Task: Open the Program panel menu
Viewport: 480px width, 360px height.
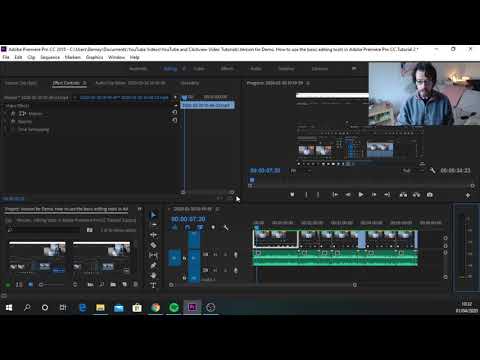Action: tap(308, 83)
